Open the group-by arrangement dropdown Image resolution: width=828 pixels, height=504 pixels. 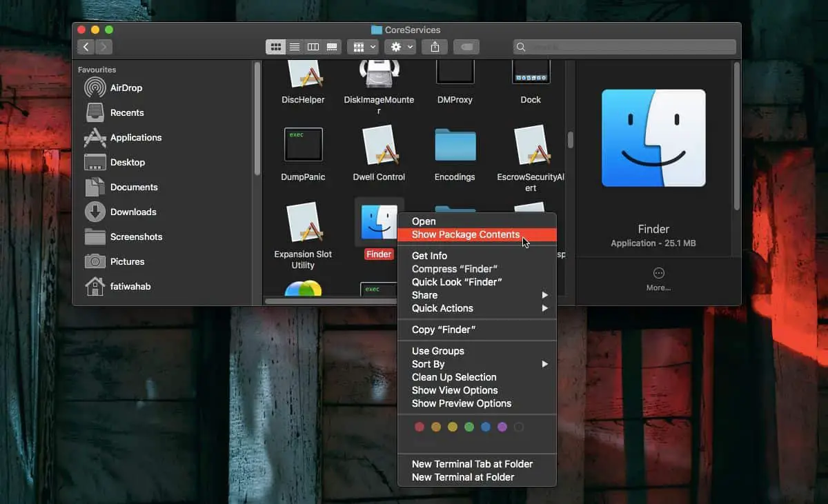[x=364, y=47]
